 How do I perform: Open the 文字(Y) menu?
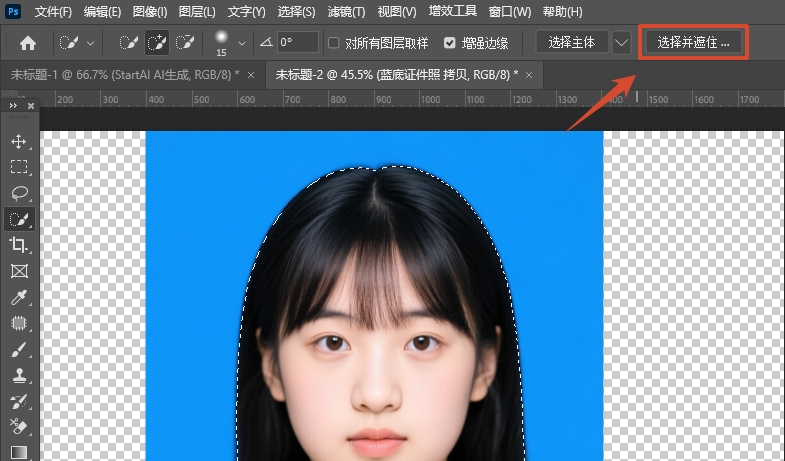(x=246, y=12)
